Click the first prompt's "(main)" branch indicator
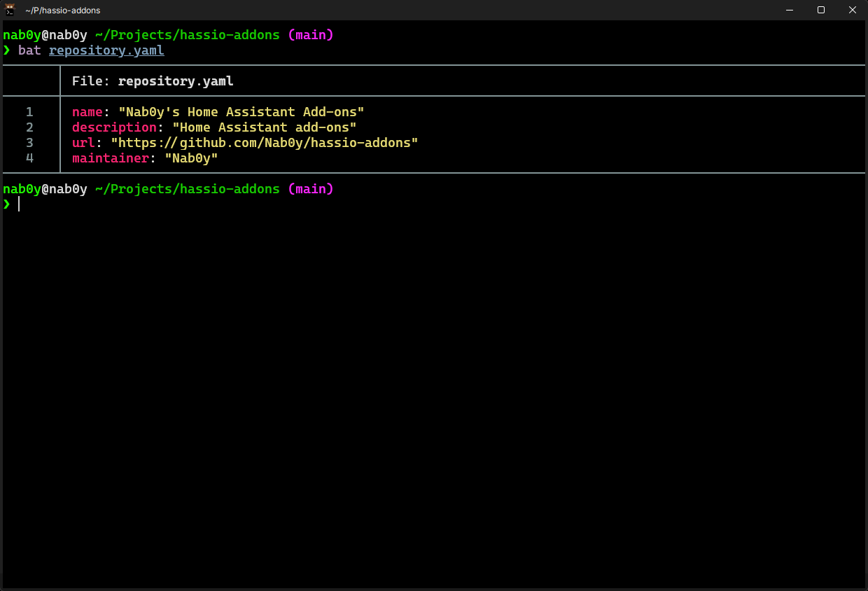Screen dimensions: 868x591 click(x=311, y=35)
